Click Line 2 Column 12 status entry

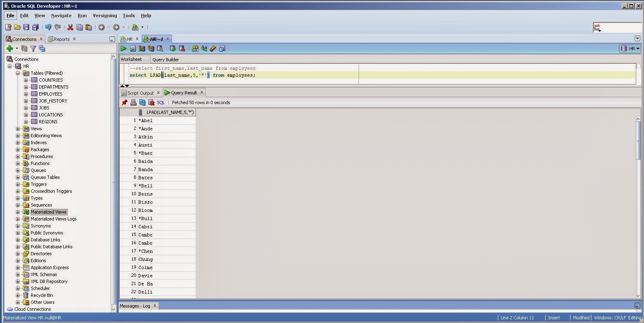[517, 318]
